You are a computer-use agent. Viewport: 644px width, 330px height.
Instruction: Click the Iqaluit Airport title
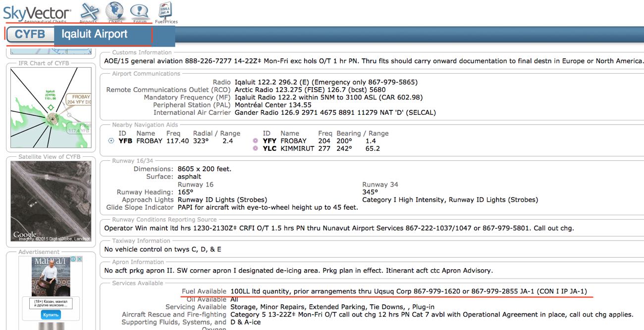point(95,34)
